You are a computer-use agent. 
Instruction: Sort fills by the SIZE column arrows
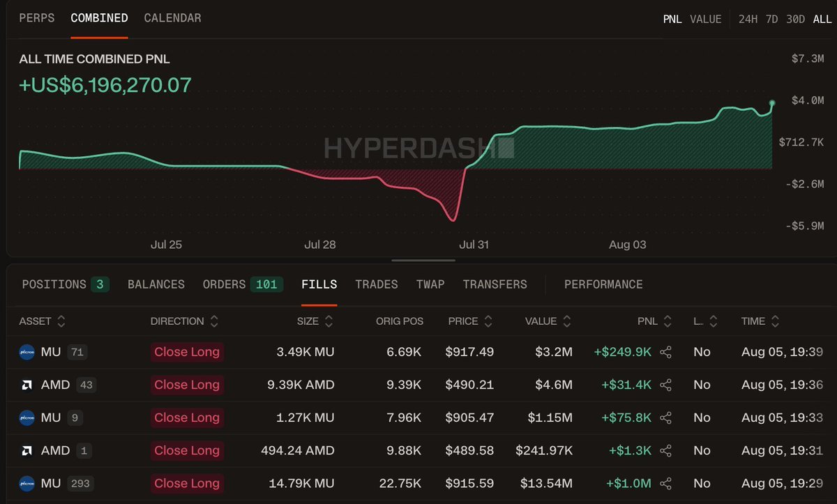coord(329,321)
